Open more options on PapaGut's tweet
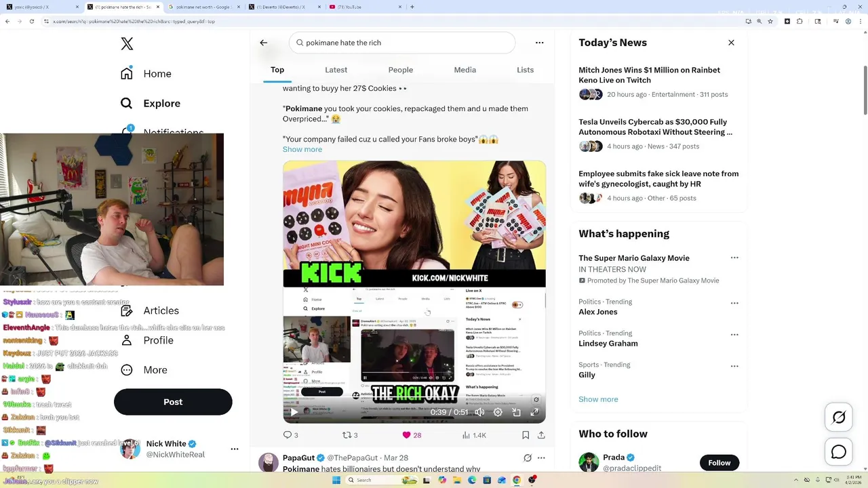The height and width of the screenshot is (488, 868). coord(541,458)
